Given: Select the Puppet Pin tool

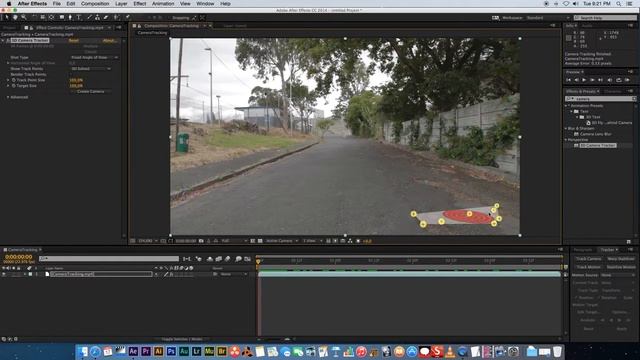Looking at the screenshot, I should coord(127,18).
